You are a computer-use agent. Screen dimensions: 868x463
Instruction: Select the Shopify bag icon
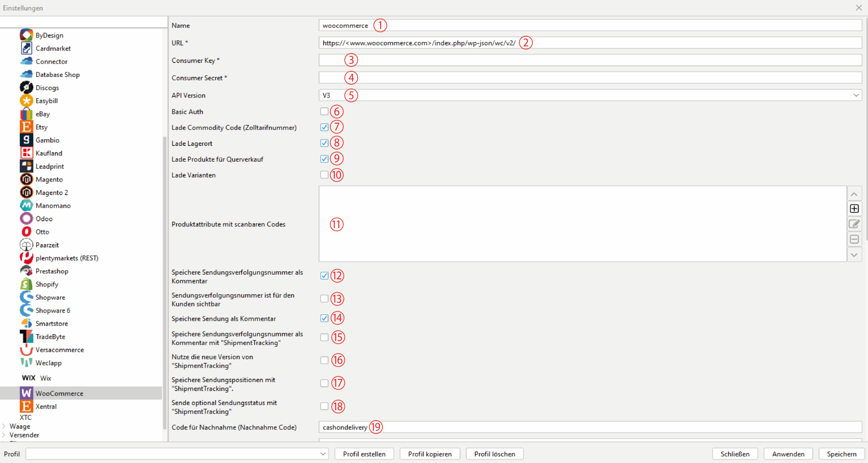26,284
